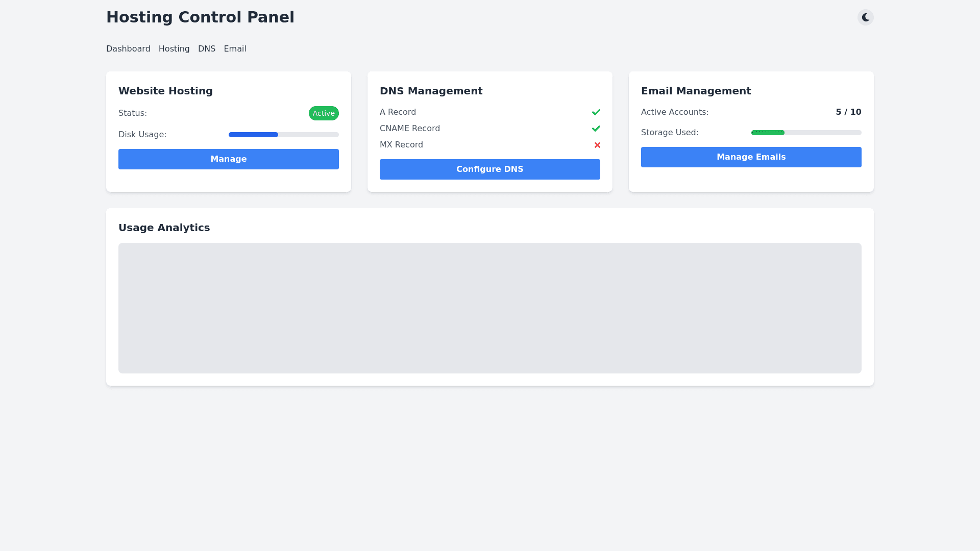Click the green Active status badge

323,113
